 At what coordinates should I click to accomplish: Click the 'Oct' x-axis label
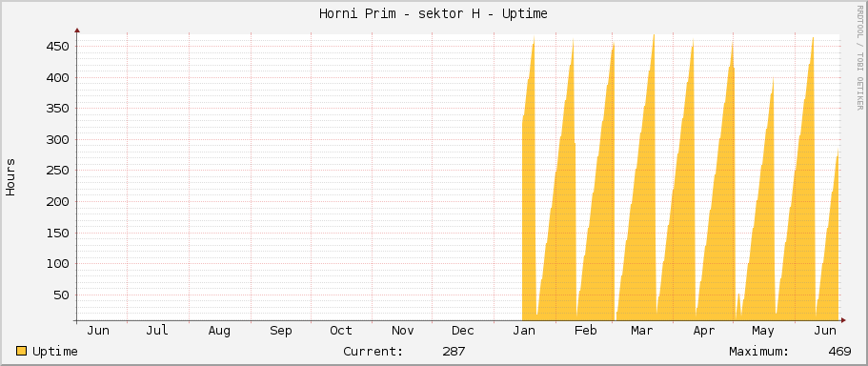point(341,331)
